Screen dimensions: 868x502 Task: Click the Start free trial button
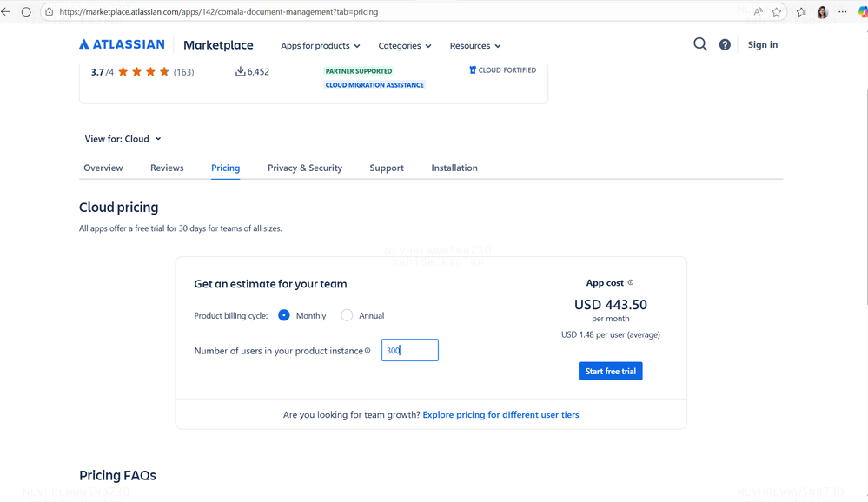(x=611, y=371)
